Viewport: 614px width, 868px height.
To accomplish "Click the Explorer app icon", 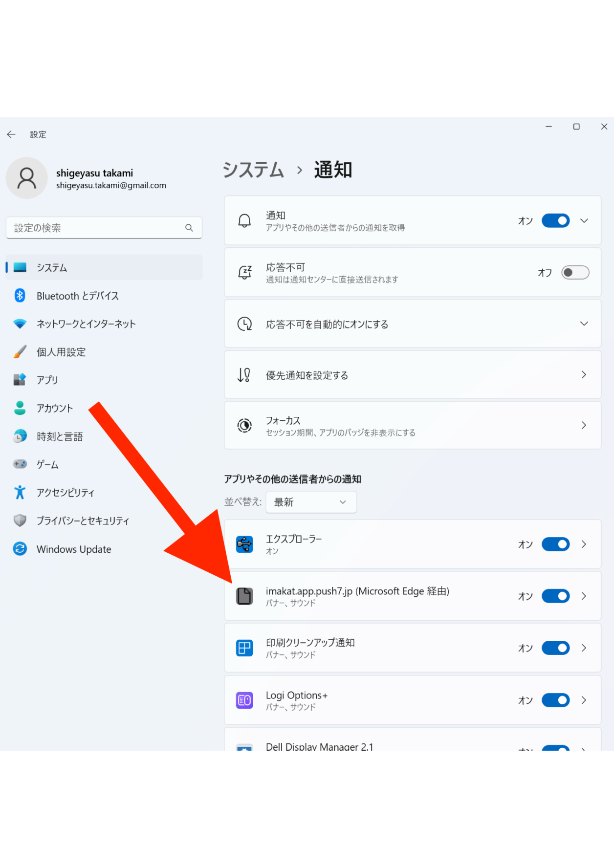I will (x=244, y=544).
